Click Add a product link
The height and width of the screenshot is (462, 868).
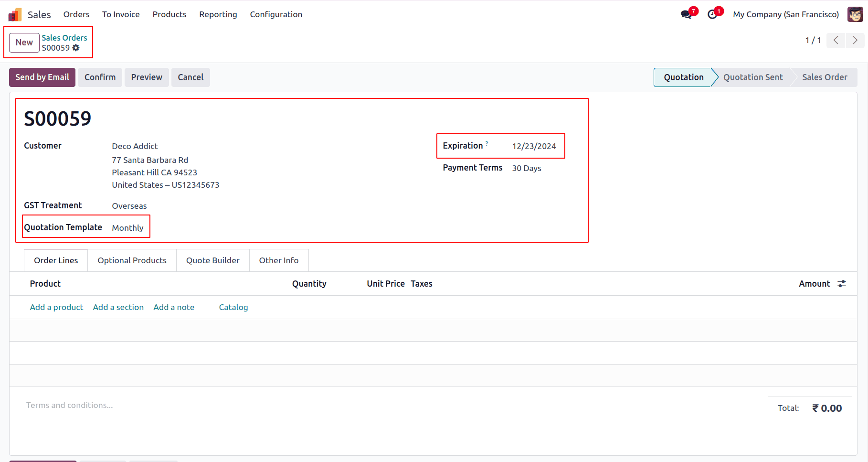click(57, 307)
